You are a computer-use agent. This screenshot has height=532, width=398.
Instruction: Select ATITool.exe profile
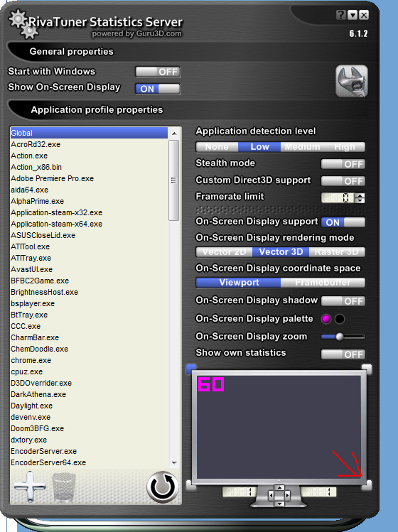pos(89,246)
